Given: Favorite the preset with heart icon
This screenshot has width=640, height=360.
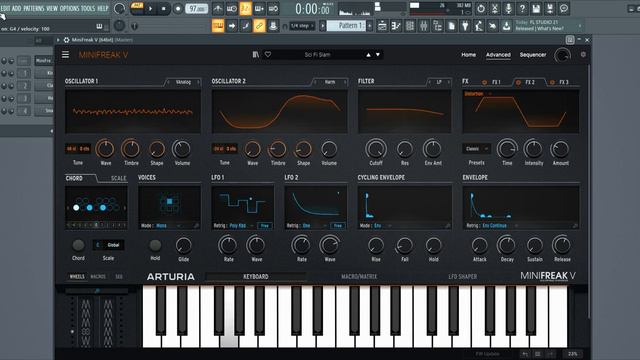Looking at the screenshot, I should pyautogui.click(x=268, y=54).
